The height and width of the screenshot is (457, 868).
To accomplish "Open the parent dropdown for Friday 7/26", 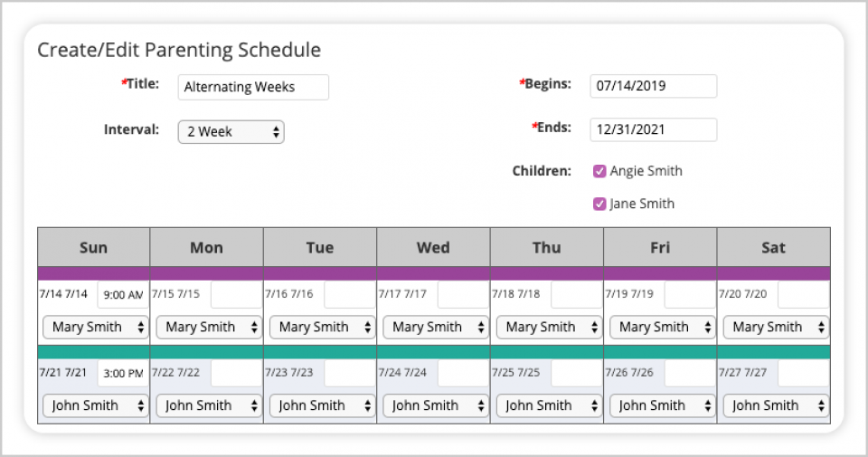I will [663, 405].
